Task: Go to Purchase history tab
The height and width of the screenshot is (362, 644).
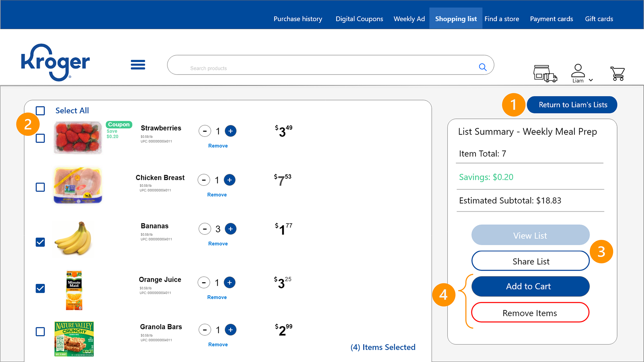Action: (x=298, y=19)
